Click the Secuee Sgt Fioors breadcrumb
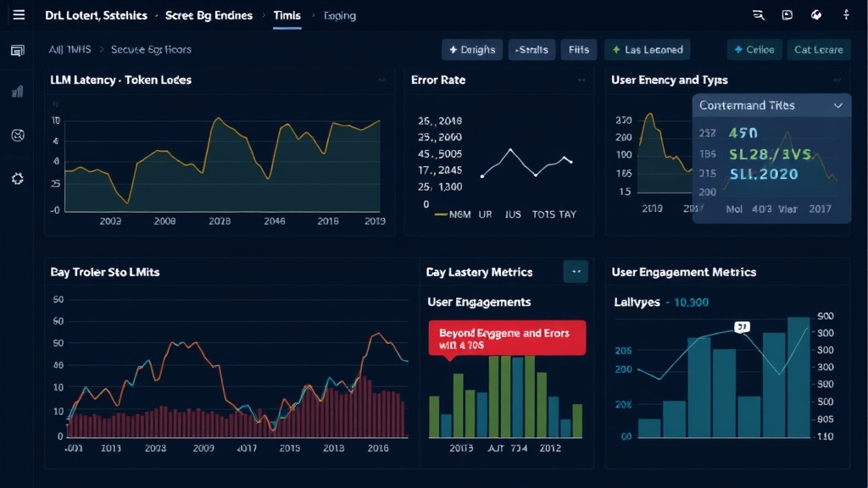This screenshot has width=868, height=488. coord(151,49)
